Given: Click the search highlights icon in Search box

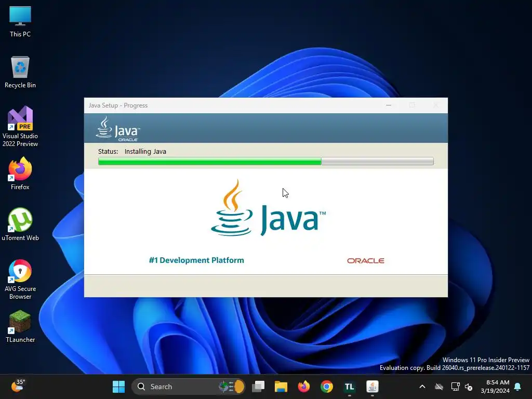Looking at the screenshot, I should click(231, 387).
